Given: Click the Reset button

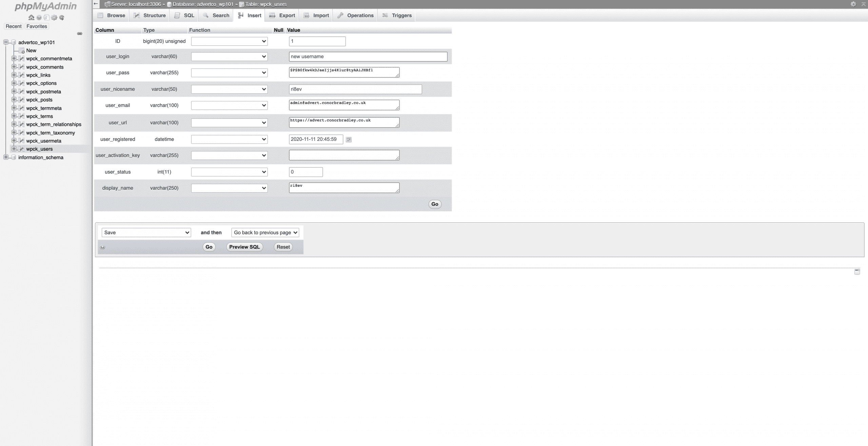Looking at the screenshot, I should click(283, 247).
